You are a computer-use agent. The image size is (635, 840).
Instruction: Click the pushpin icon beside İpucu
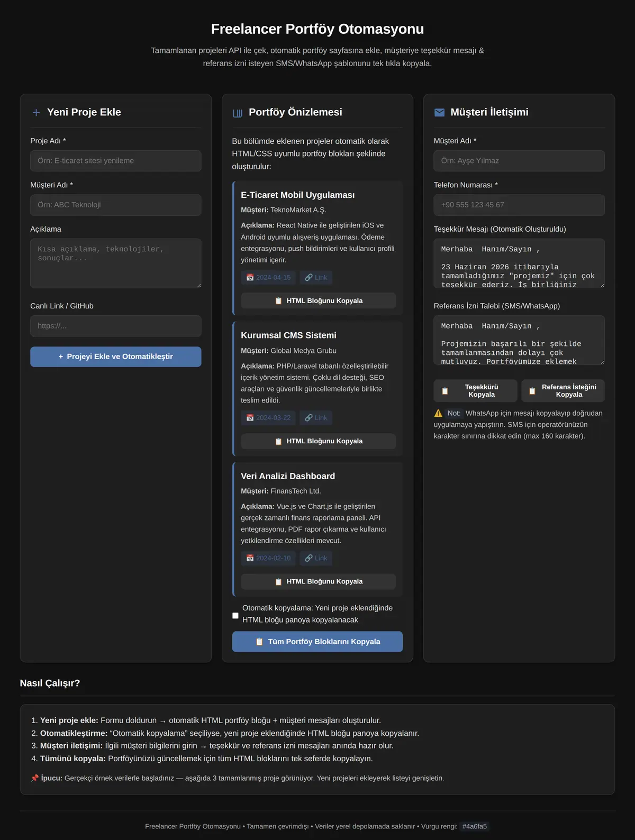(x=34, y=778)
